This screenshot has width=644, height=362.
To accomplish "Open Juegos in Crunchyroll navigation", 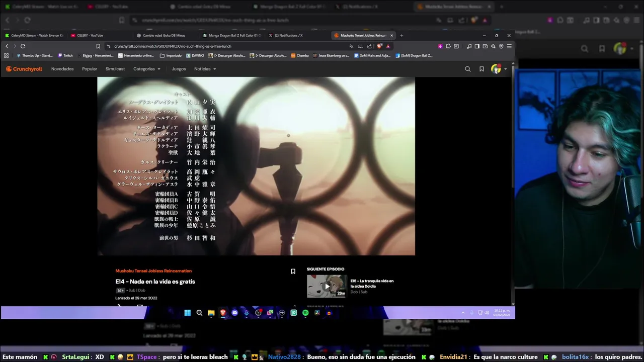I will pos(179,69).
